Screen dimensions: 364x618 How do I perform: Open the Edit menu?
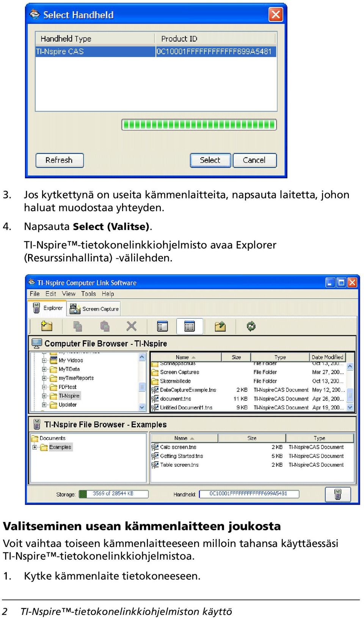[50, 294]
